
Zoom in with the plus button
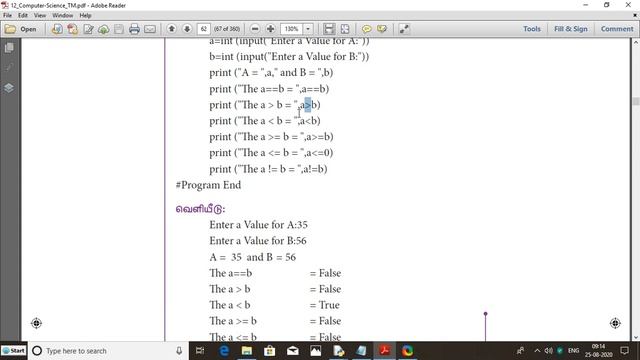click(x=270, y=29)
